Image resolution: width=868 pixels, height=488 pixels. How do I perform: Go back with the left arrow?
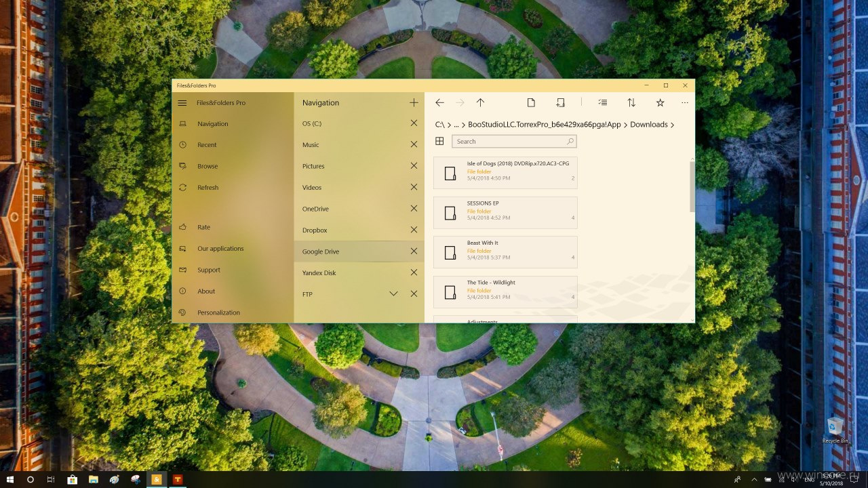[x=439, y=103]
